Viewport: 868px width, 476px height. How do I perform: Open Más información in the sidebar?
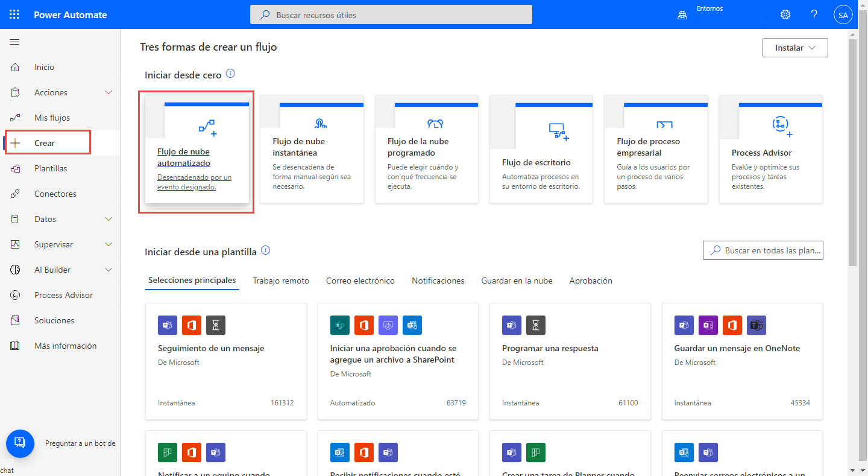tap(60, 346)
